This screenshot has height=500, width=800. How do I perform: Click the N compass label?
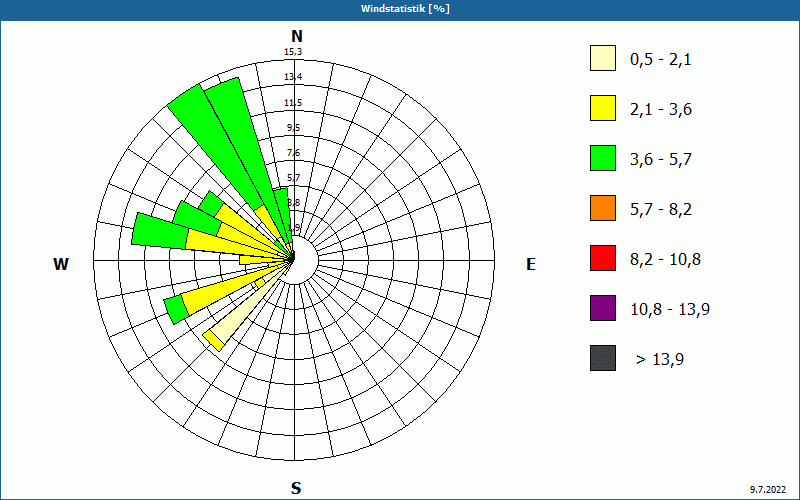click(296, 36)
